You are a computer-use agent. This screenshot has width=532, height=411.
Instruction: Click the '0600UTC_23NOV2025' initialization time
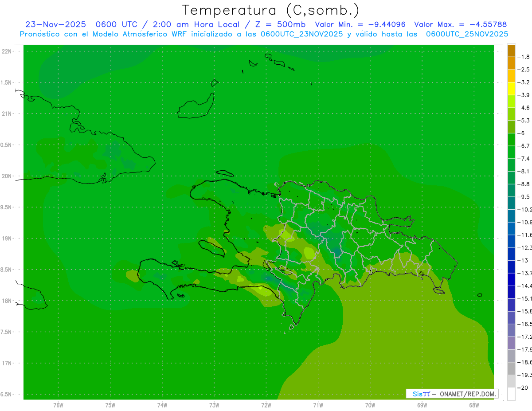(302, 34)
